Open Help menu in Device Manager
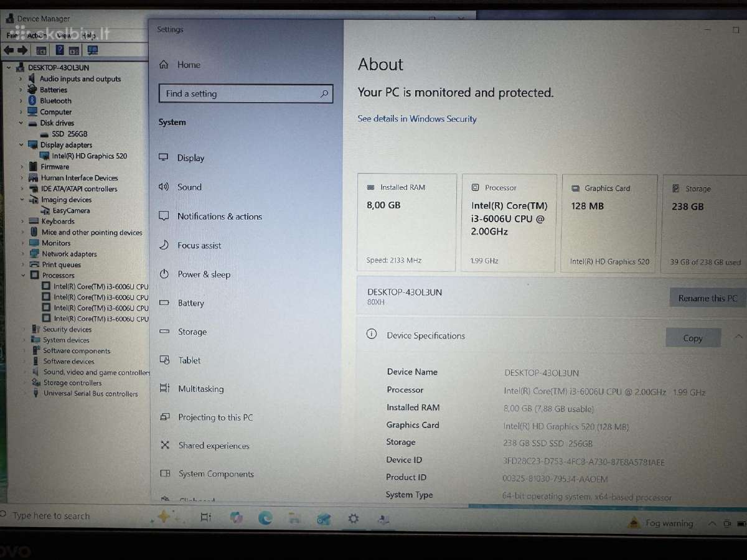This screenshot has width=747, height=560. pyautogui.click(x=88, y=35)
